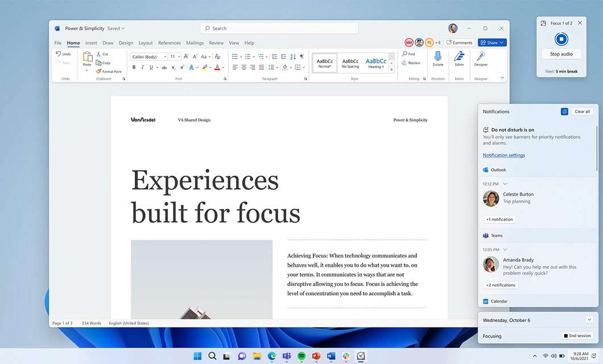Open the Designer pane

(x=481, y=59)
